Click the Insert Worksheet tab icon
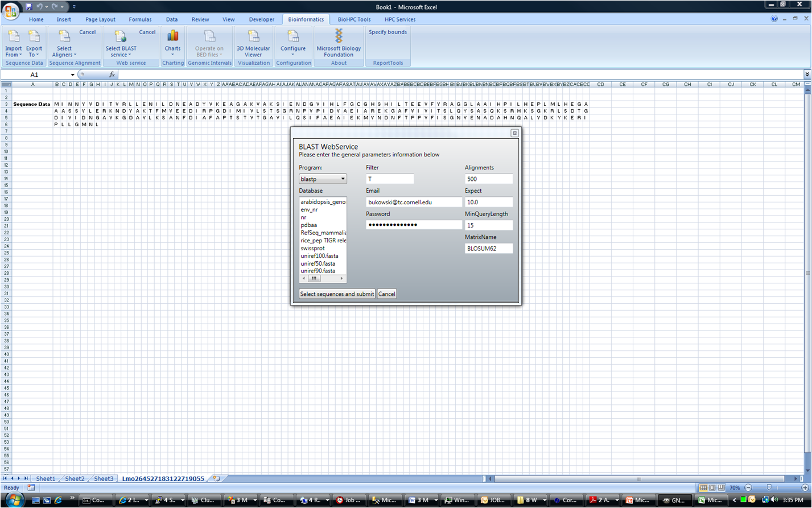This screenshot has width=812, height=508. tap(216, 479)
